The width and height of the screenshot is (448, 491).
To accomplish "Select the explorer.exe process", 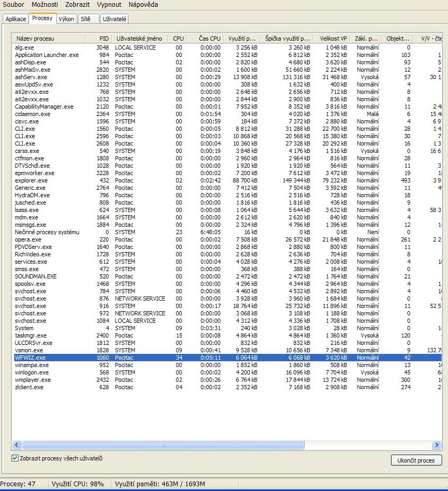I will click(228, 180).
